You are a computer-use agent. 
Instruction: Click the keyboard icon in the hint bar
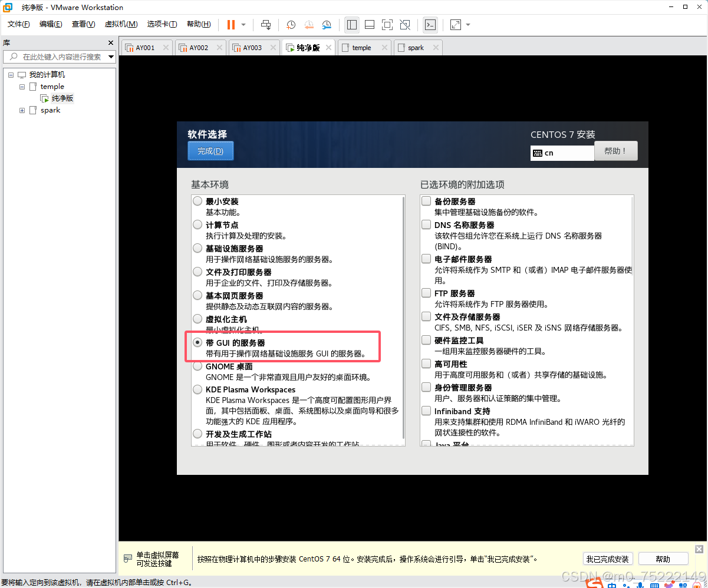pos(128,559)
